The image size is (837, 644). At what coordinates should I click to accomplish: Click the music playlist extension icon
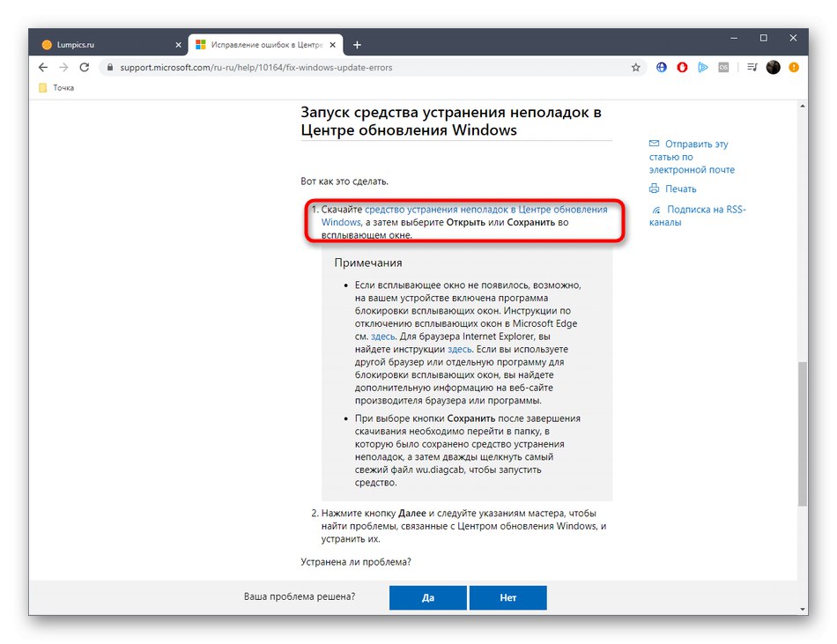[x=751, y=67]
